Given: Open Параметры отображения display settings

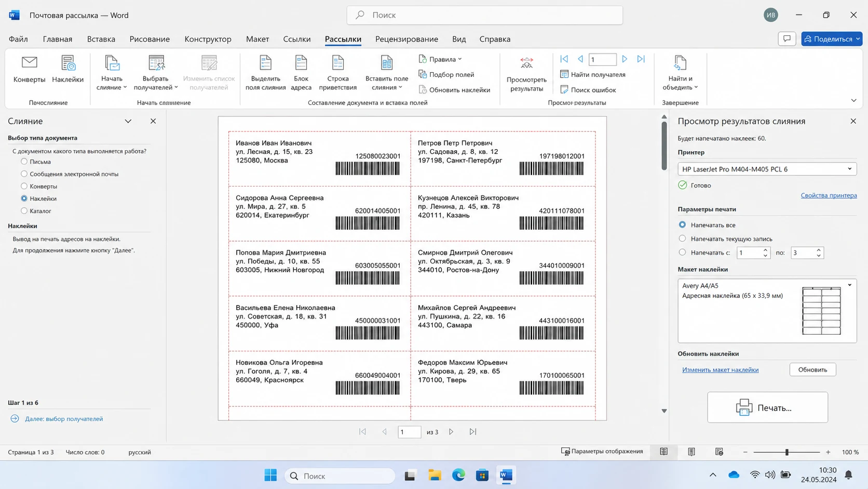Looking at the screenshot, I should point(602,452).
